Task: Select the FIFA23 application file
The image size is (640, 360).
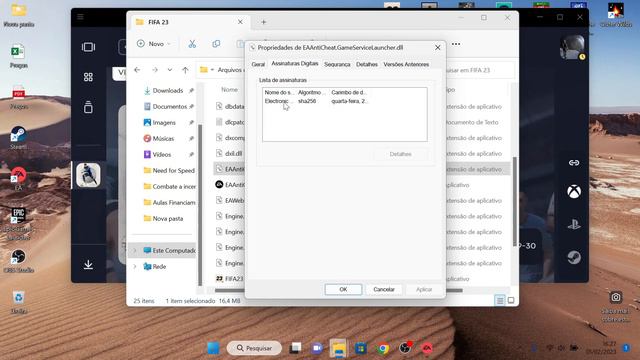Action: (x=229, y=279)
